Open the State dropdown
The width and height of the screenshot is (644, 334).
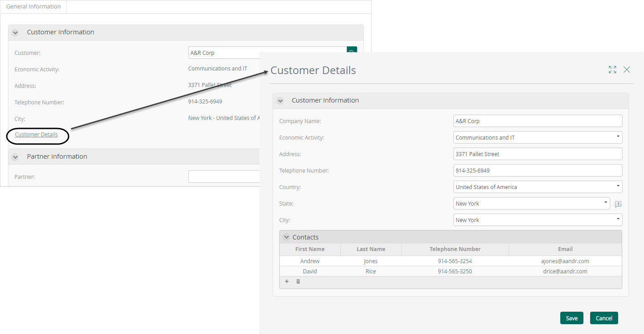click(x=531, y=203)
